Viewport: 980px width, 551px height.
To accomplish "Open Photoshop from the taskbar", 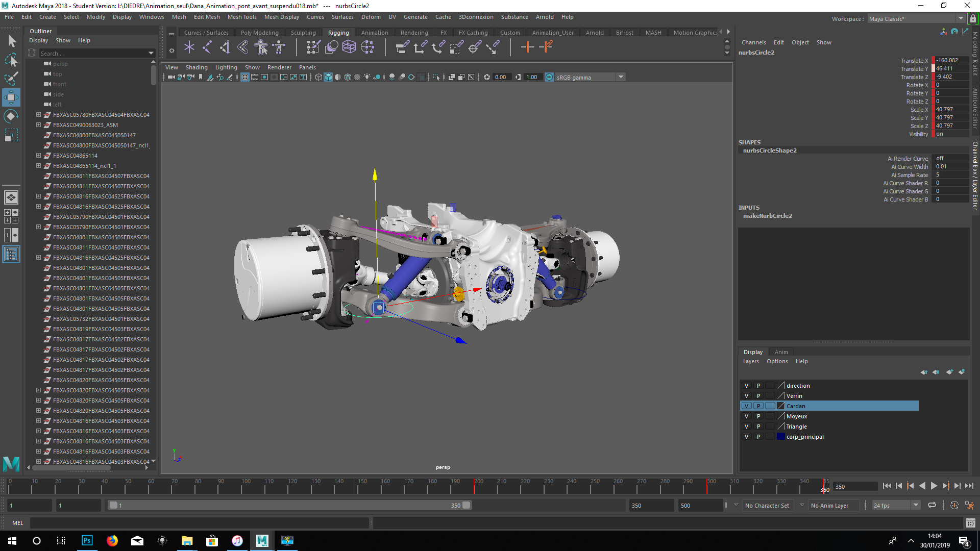I will click(87, 540).
